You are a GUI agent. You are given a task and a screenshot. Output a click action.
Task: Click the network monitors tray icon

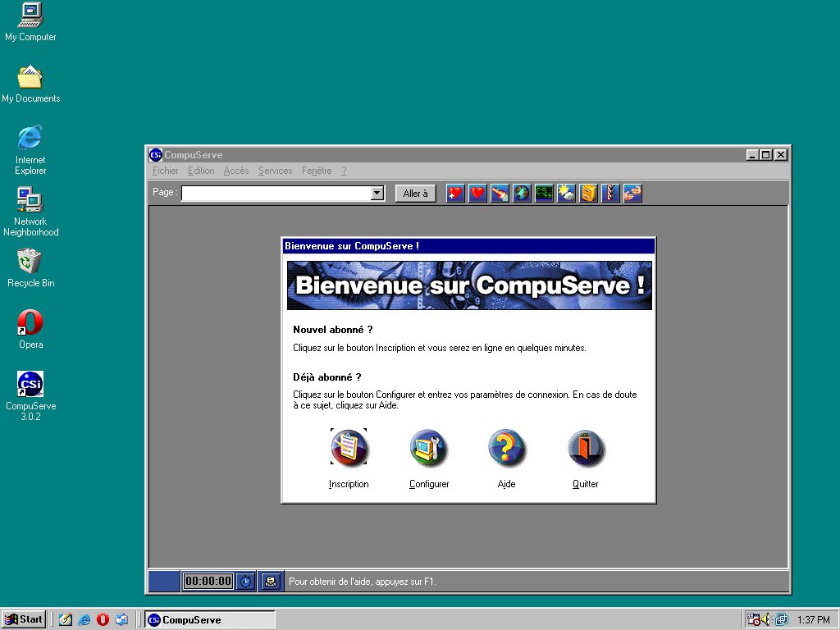[782, 620]
